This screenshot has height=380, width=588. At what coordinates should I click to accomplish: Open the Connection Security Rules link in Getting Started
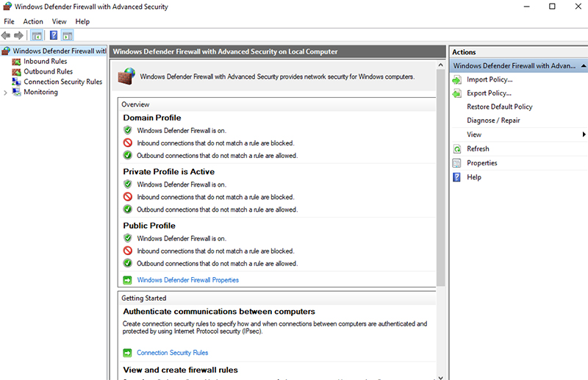click(172, 353)
